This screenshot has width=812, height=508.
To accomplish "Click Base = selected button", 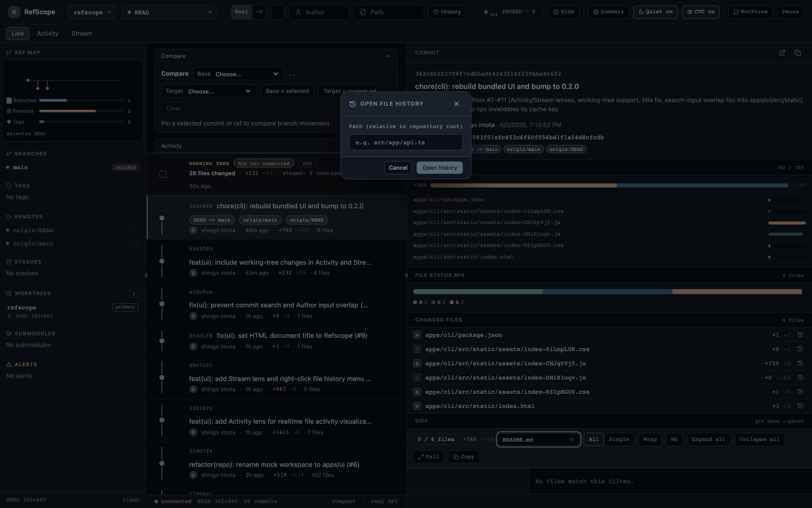I will click(x=287, y=91).
